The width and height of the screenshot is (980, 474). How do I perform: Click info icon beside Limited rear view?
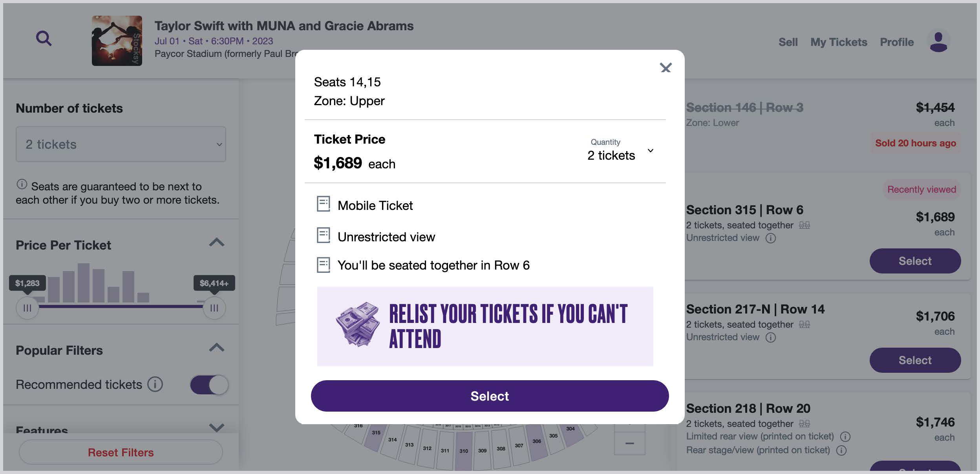click(x=845, y=437)
